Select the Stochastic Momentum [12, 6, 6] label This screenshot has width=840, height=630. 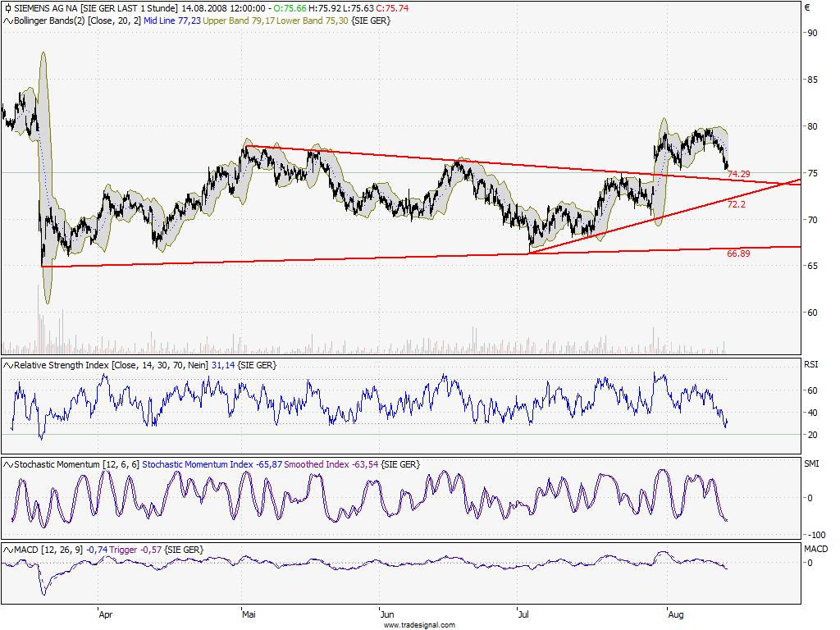click(x=76, y=464)
